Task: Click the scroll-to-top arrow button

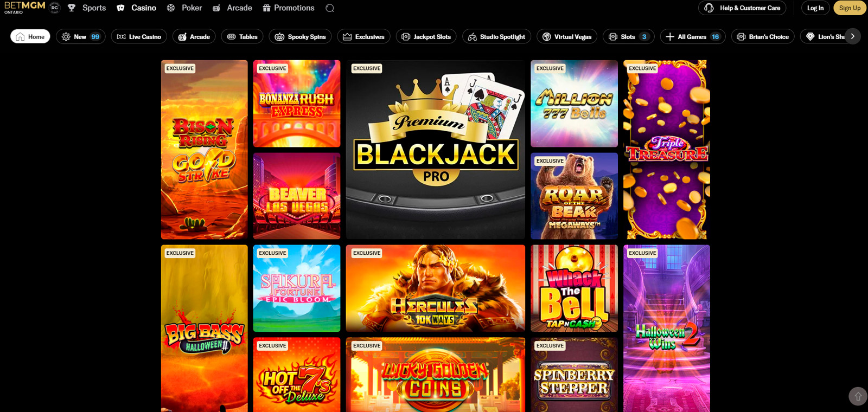Action: tap(858, 396)
